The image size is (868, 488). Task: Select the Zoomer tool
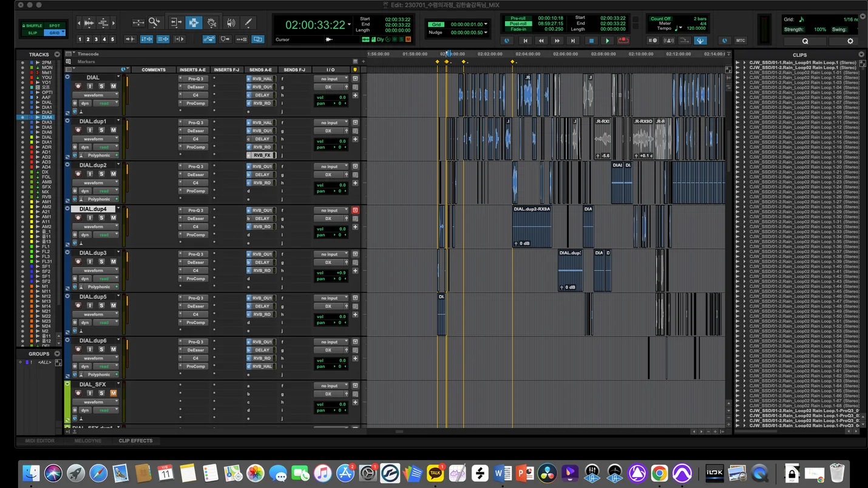[x=155, y=23]
